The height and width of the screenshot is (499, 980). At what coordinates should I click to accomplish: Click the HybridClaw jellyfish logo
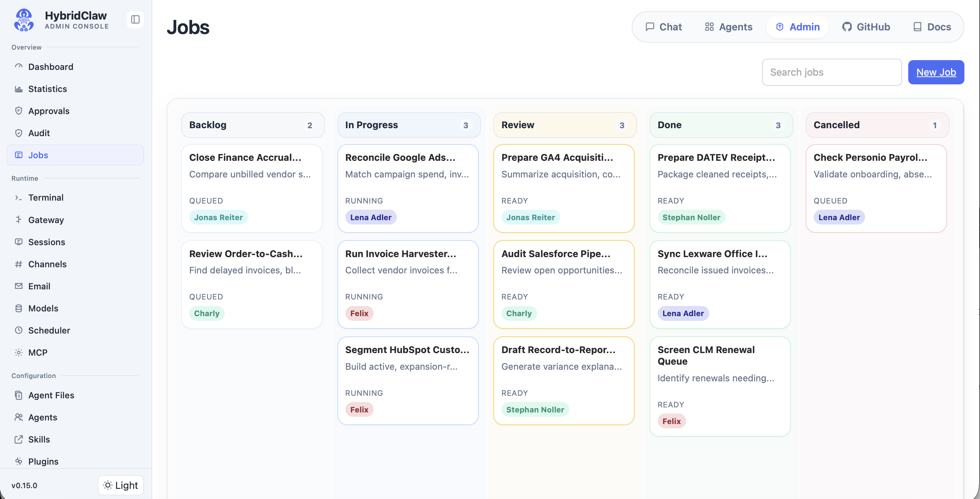24,20
